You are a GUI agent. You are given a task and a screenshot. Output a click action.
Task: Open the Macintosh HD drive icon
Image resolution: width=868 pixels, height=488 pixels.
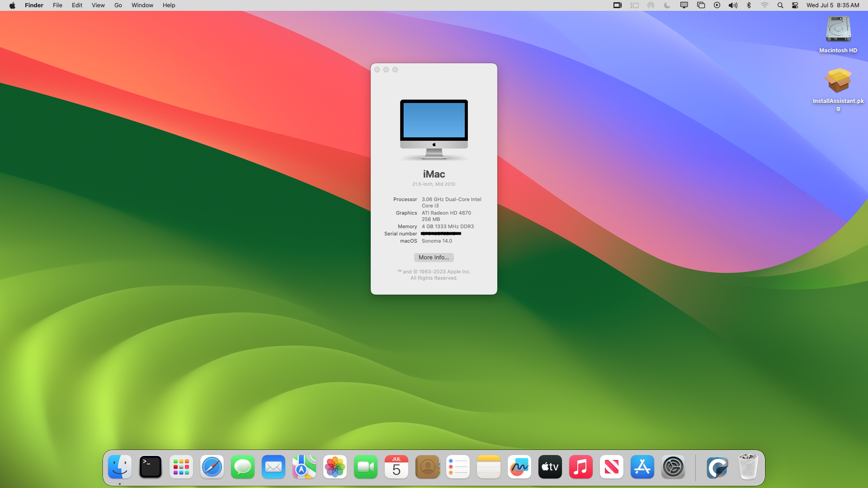[838, 30]
